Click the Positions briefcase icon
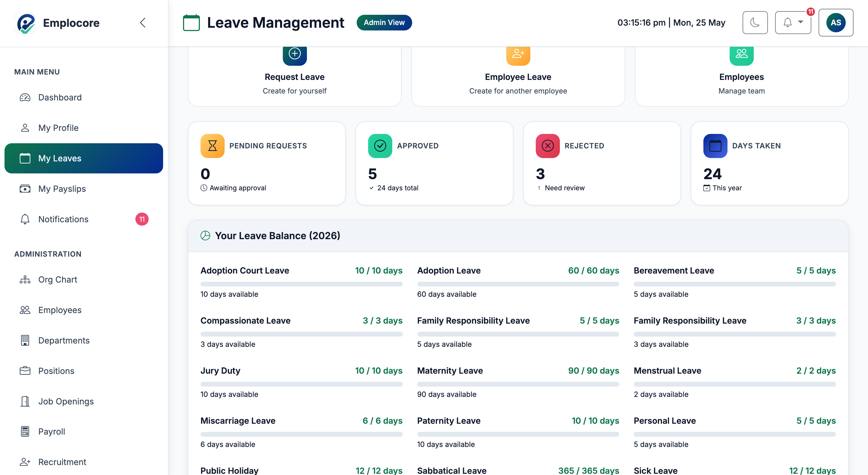 point(25,371)
